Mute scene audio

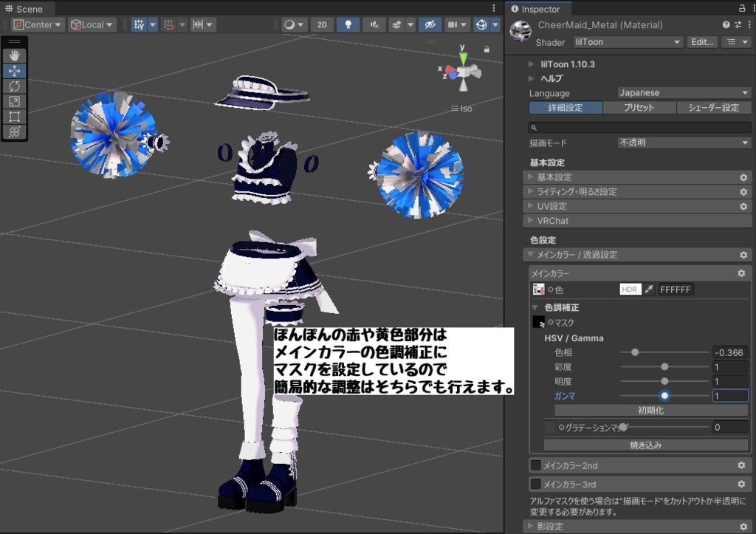pos(374,24)
